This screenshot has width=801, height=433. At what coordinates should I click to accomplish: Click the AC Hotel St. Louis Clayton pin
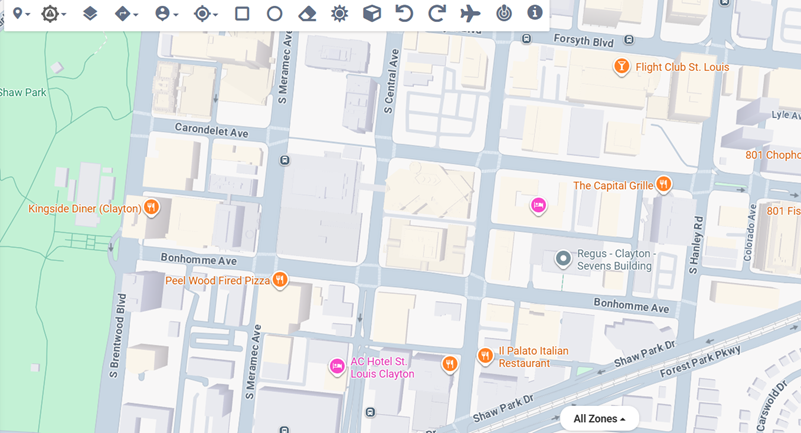(x=337, y=366)
